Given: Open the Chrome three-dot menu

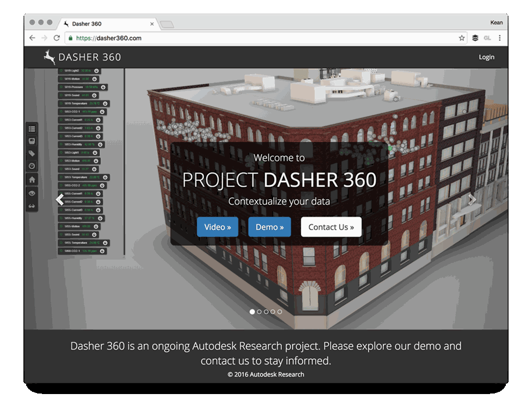Looking at the screenshot, I should (499, 38).
